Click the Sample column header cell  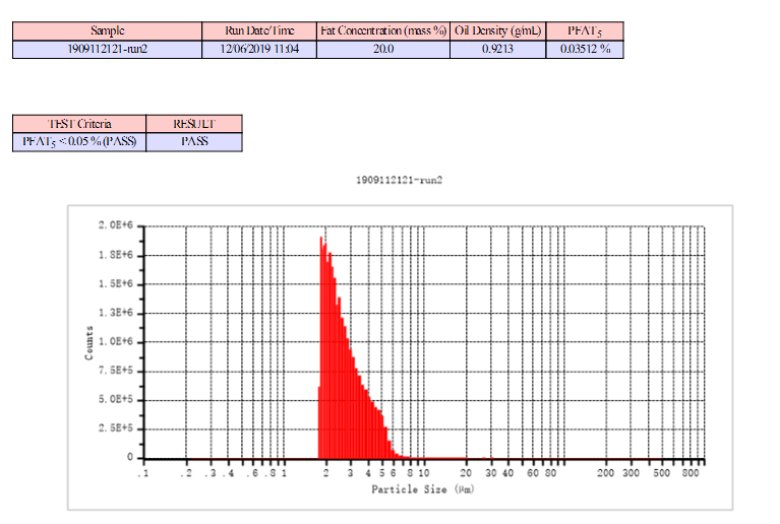click(x=107, y=31)
